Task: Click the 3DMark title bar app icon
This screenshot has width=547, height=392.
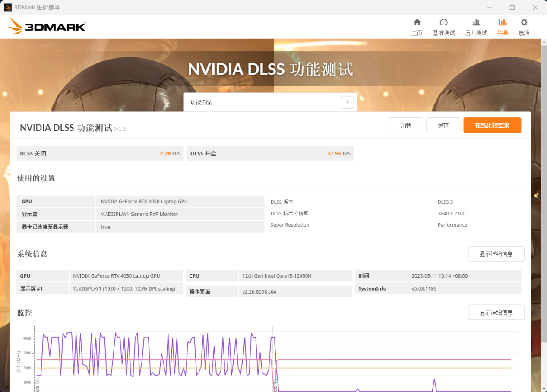Action: [8, 7]
